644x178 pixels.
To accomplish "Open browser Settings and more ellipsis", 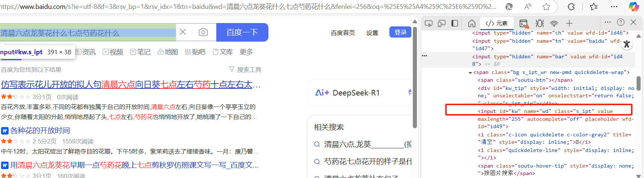I will pyautogui.click(x=614, y=7).
